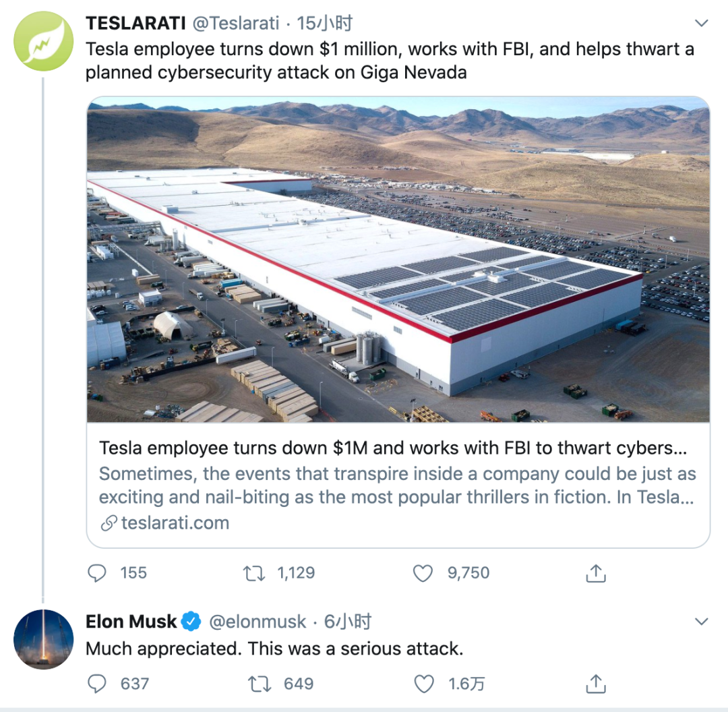
Task: Like Elon Musk's reply
Action: 423,684
